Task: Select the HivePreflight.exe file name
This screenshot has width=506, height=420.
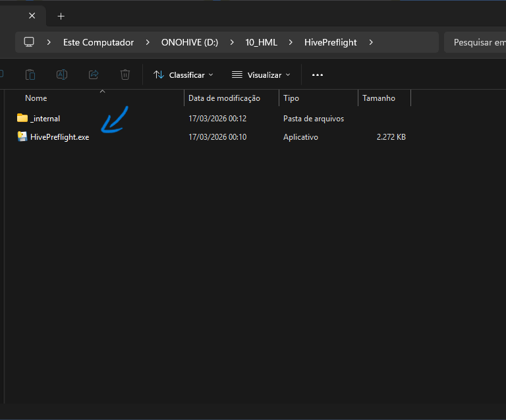Action: pyautogui.click(x=60, y=137)
